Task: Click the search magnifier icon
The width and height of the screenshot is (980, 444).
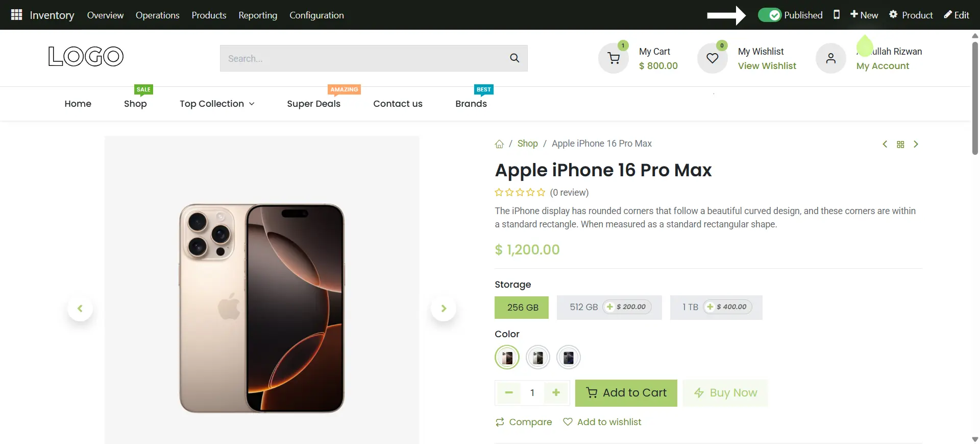Action: (x=514, y=58)
